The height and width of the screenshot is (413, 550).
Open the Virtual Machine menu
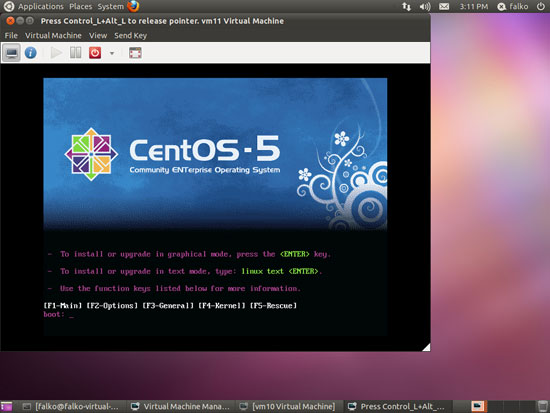point(53,35)
